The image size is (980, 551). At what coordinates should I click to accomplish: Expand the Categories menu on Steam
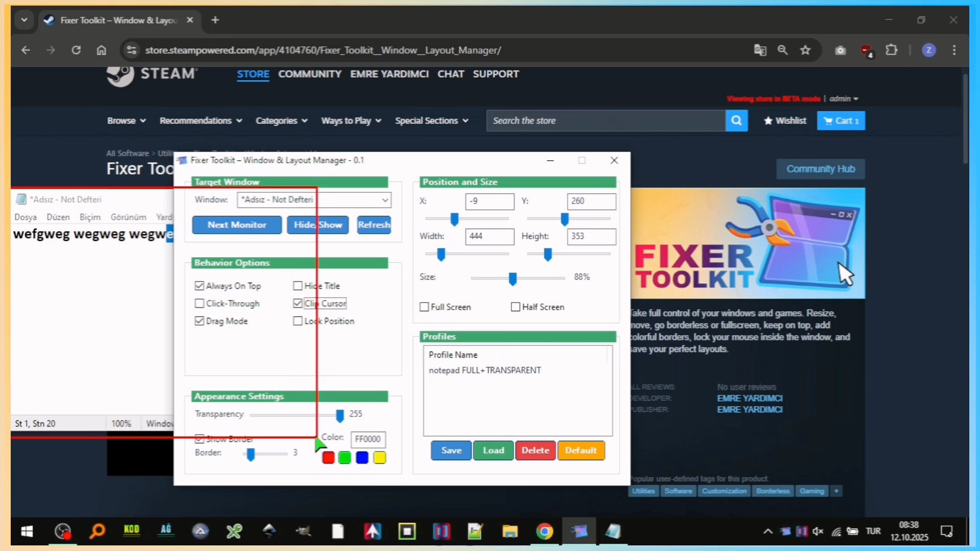[281, 120]
